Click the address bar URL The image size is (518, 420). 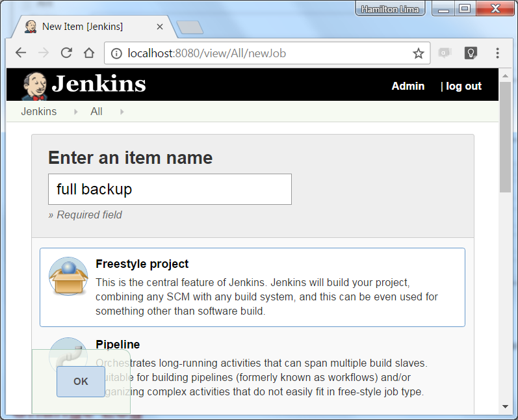pyautogui.click(x=207, y=53)
